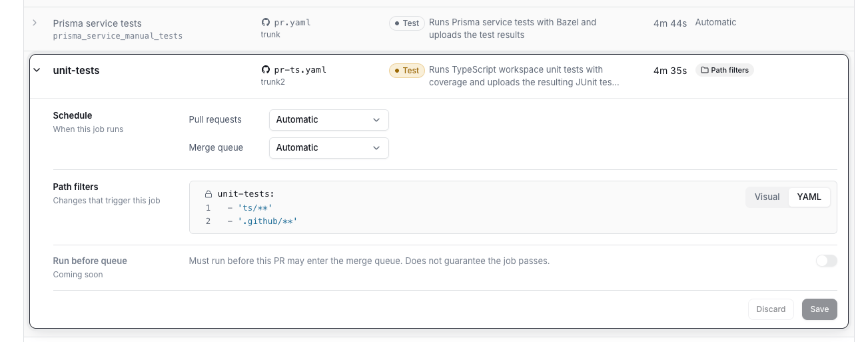Click the Path filters folder badge
The height and width of the screenshot is (342, 868).
(725, 70)
